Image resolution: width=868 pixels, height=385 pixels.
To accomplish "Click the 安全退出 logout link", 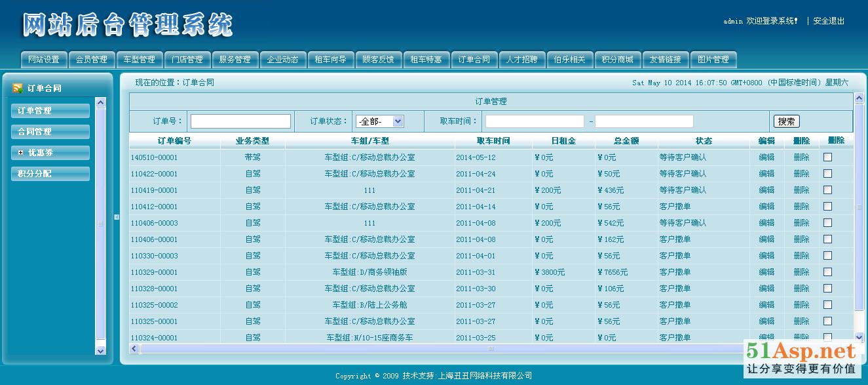I will point(829,21).
